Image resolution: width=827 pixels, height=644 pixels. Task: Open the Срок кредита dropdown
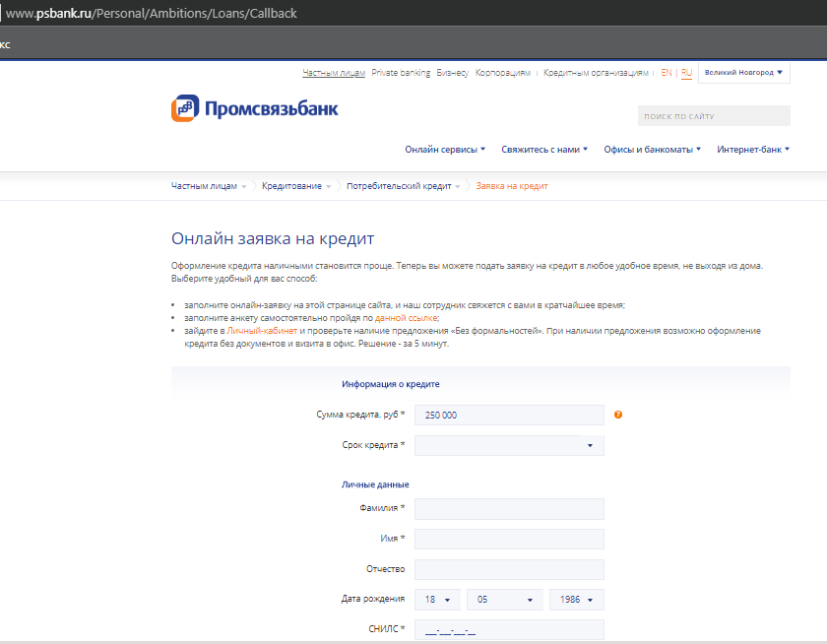coord(509,445)
